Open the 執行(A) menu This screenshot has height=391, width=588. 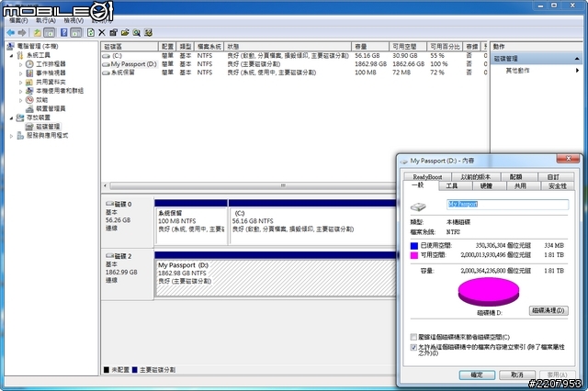tap(46, 20)
